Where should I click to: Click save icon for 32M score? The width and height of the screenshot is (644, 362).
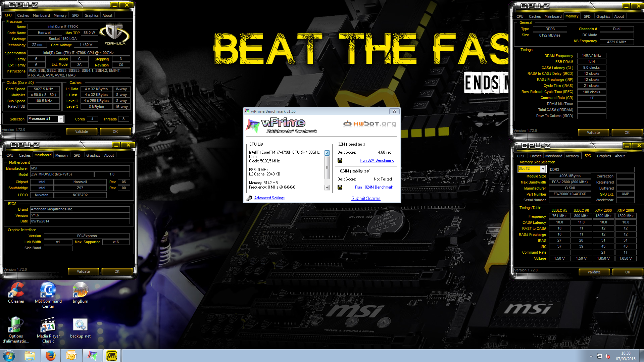click(x=340, y=160)
